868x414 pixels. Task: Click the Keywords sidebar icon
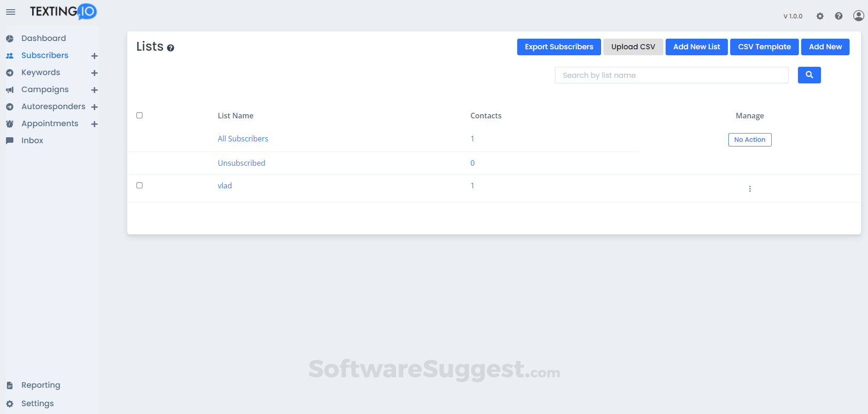[10, 73]
